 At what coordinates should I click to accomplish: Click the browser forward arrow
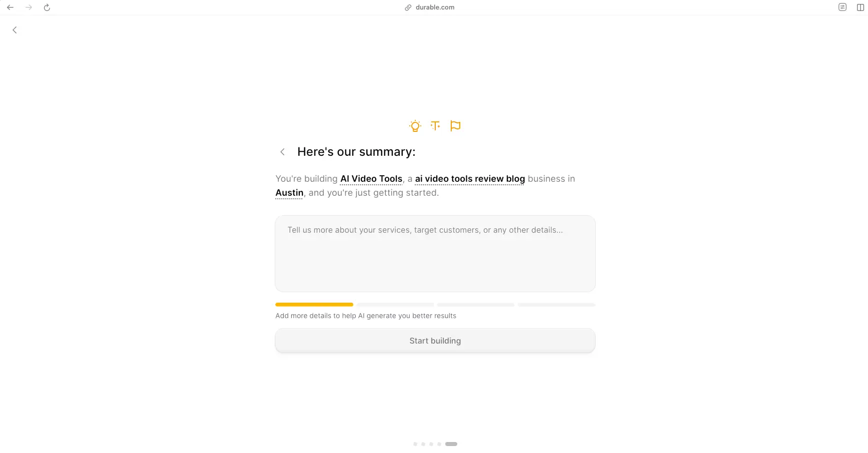pos(28,7)
